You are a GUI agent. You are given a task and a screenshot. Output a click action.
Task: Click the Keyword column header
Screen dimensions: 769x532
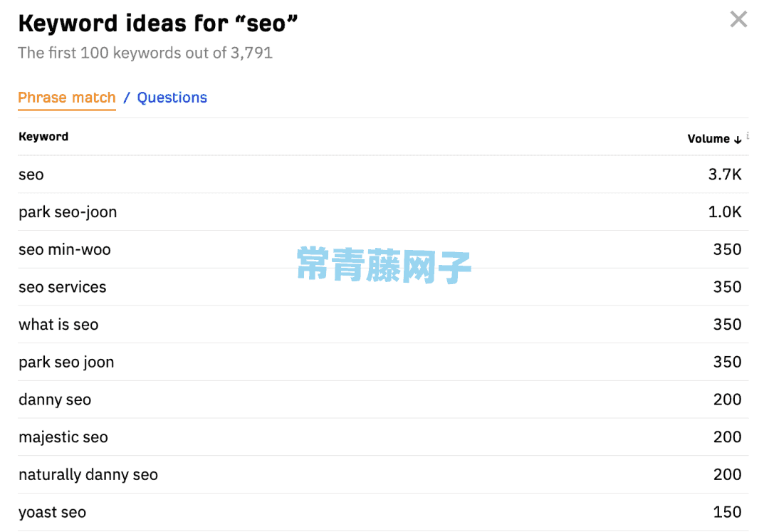(43, 136)
